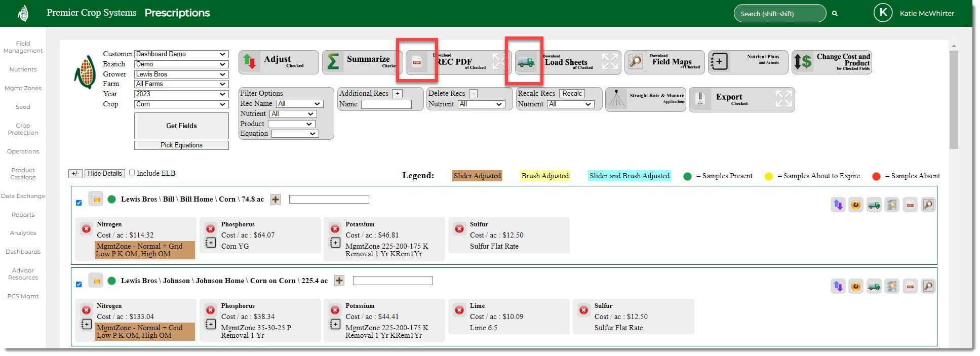This screenshot has width=980, height=356.
Task: Click plus icon next to Johnson Home field
Action: pyautogui.click(x=339, y=281)
